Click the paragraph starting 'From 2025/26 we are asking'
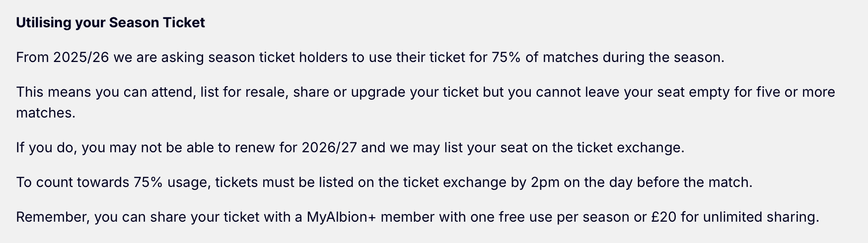The image size is (868, 243). pos(370,58)
